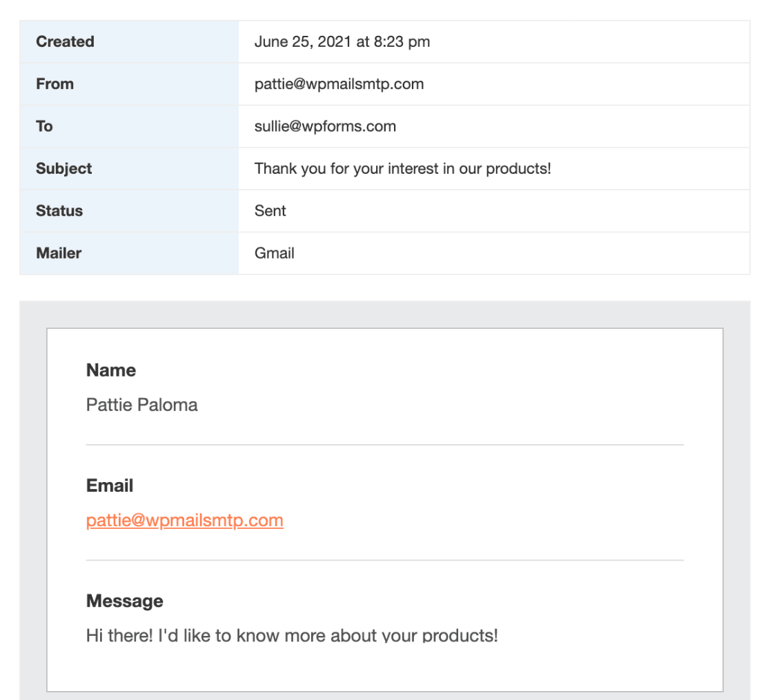Select the name Pattie Paloma
The image size is (770, 700).
tap(141, 405)
